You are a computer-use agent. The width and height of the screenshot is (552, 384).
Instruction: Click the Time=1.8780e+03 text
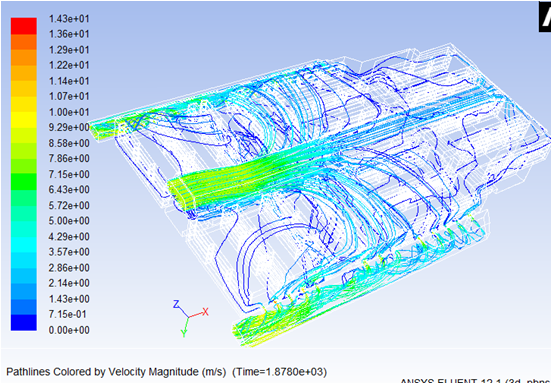[280, 371]
